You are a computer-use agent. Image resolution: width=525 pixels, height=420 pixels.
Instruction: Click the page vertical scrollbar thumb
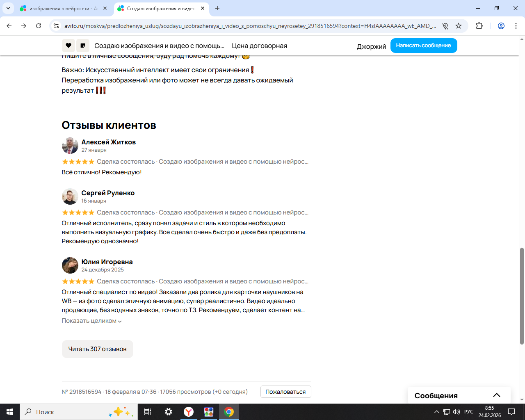[x=522, y=296]
